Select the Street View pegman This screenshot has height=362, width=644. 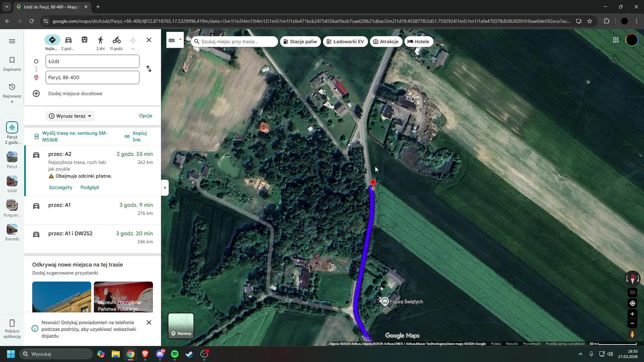click(x=632, y=334)
